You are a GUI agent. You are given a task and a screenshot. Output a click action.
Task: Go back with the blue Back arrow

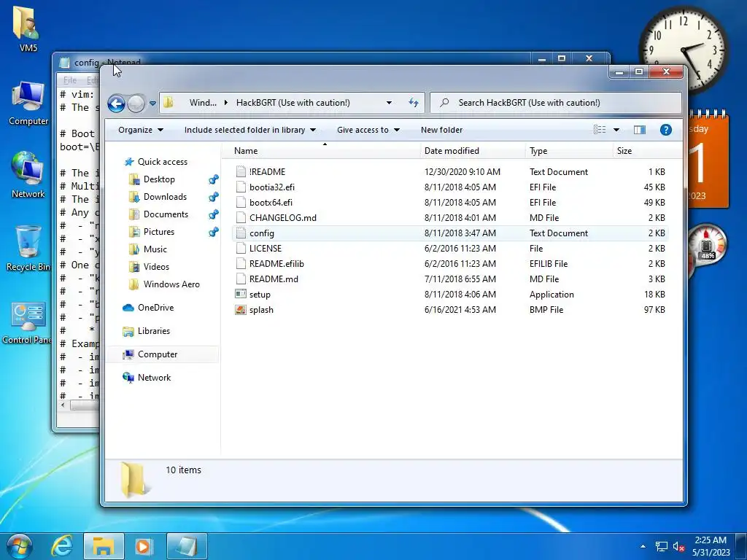[x=116, y=103]
